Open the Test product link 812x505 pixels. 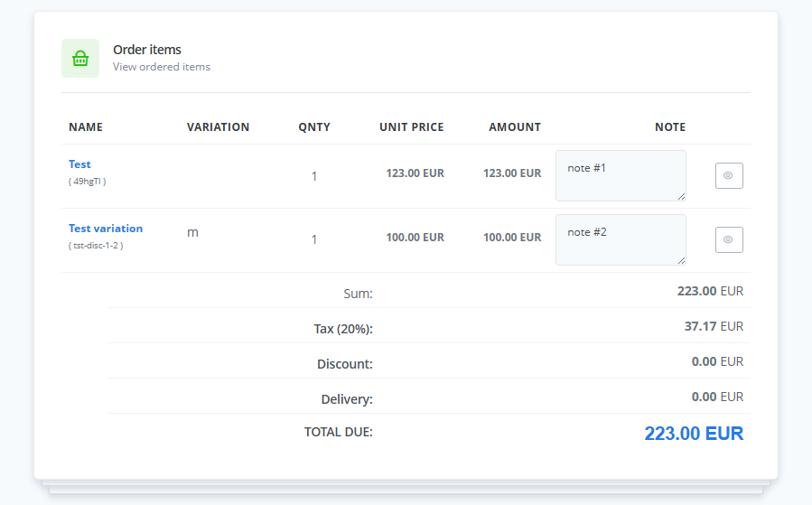79,164
